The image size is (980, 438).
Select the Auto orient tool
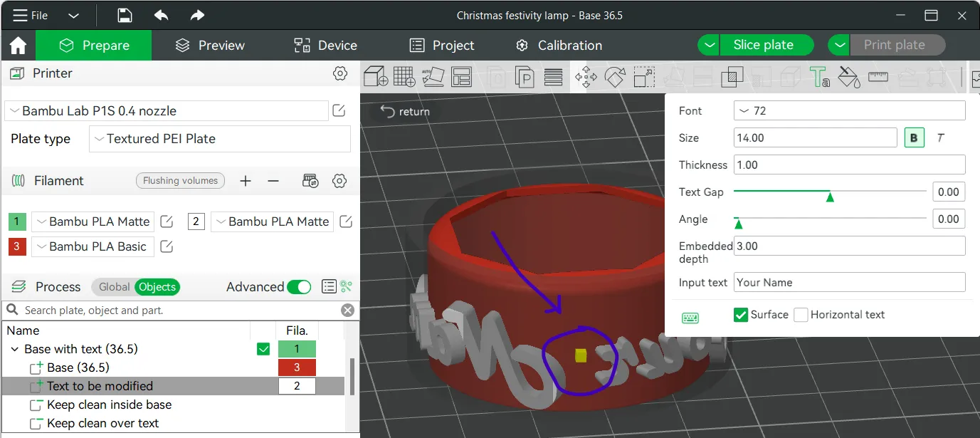click(433, 76)
